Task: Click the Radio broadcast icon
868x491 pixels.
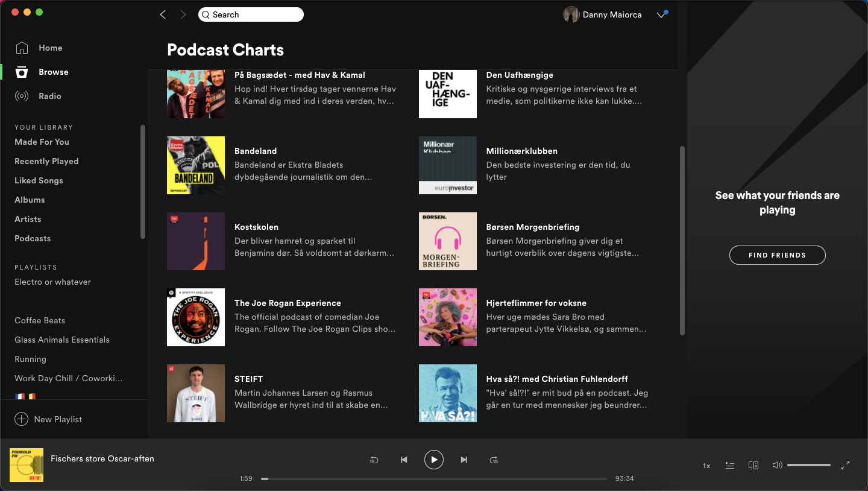Action: [22, 96]
